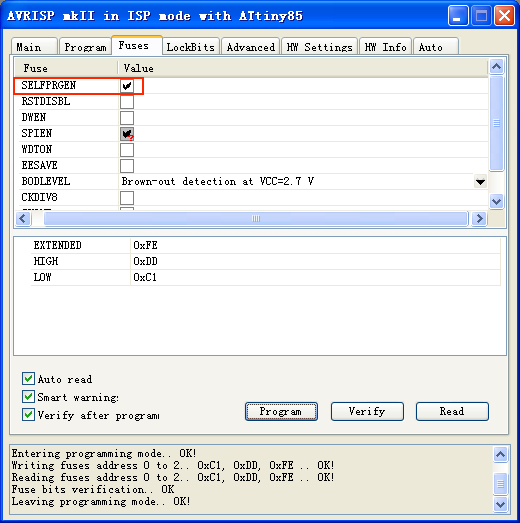Switch to the Program tab
The height and width of the screenshot is (523, 520).
[85, 47]
